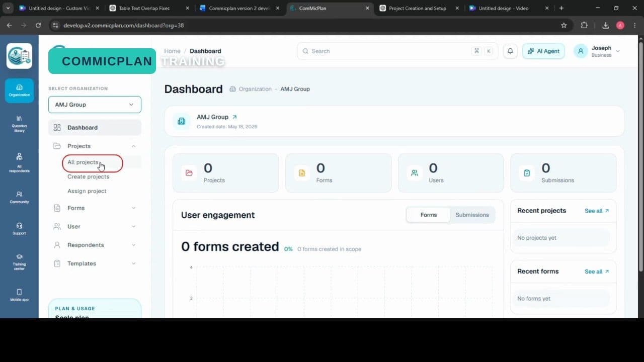Click the yellow Forms document stat icon
The height and width of the screenshot is (362, 644).
coord(302,173)
